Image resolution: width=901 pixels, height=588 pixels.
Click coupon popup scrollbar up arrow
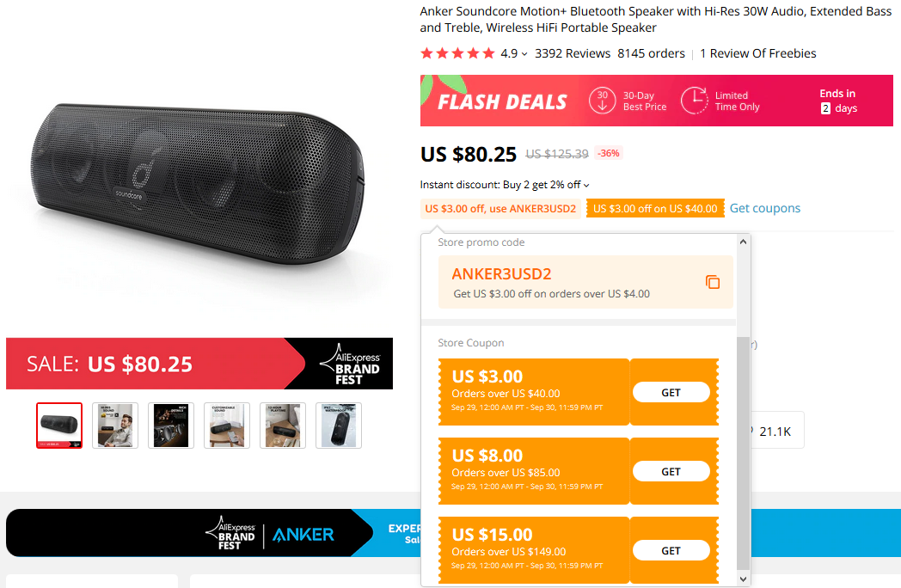(743, 242)
